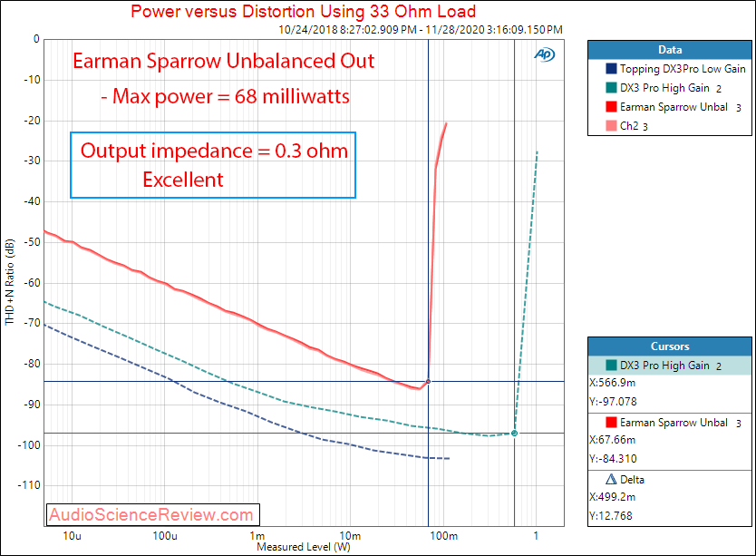
Task: Click Delta Y value 12.768
Action: [610, 515]
